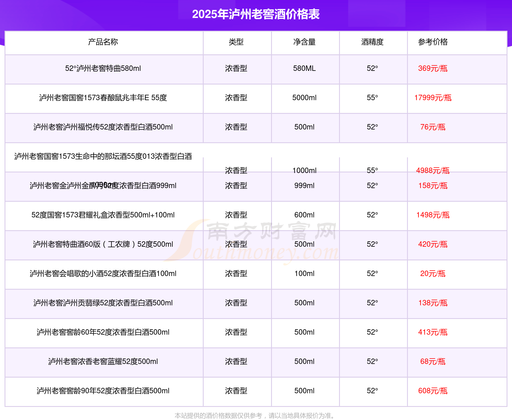Select the "参考价格" column header
The image size is (512, 420).
click(x=433, y=42)
